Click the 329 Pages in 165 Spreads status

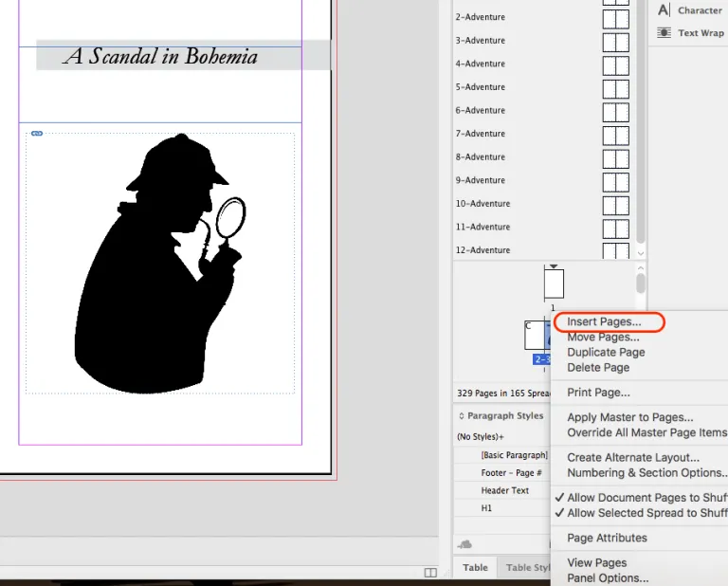tap(503, 394)
